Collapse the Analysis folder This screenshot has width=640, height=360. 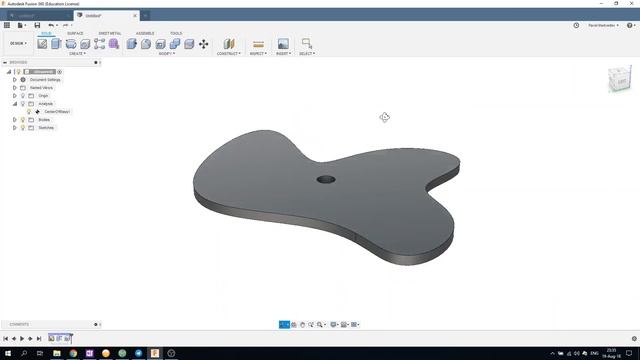tap(15, 104)
